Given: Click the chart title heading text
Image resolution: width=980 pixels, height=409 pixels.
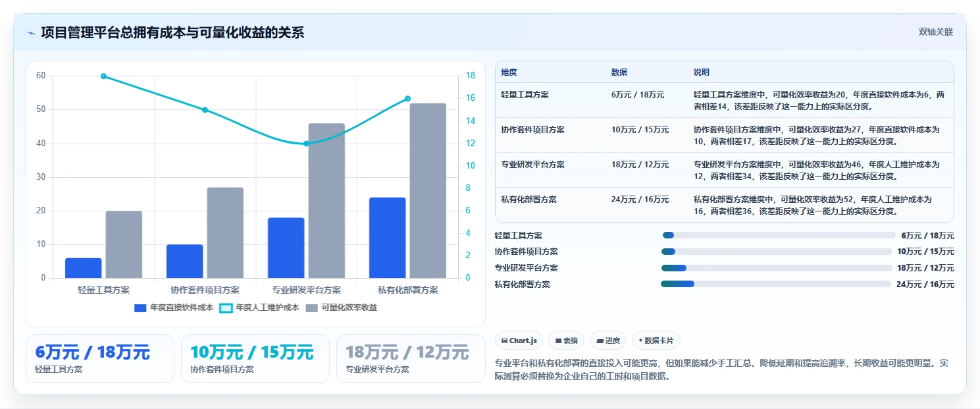Looking at the screenshot, I should click(x=172, y=33).
